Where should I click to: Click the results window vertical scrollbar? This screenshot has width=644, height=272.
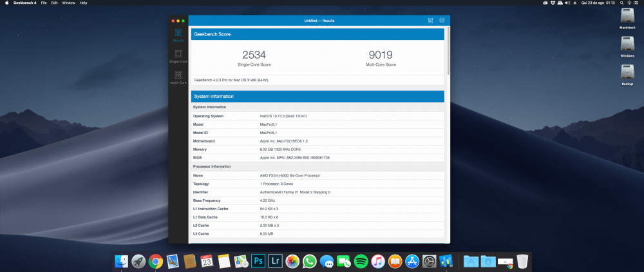[448, 52]
